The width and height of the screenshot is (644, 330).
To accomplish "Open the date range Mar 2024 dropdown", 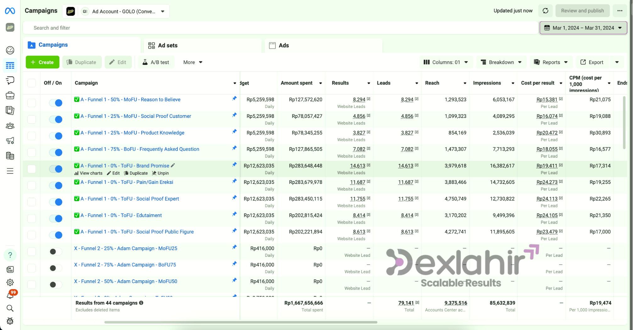I will tap(583, 28).
